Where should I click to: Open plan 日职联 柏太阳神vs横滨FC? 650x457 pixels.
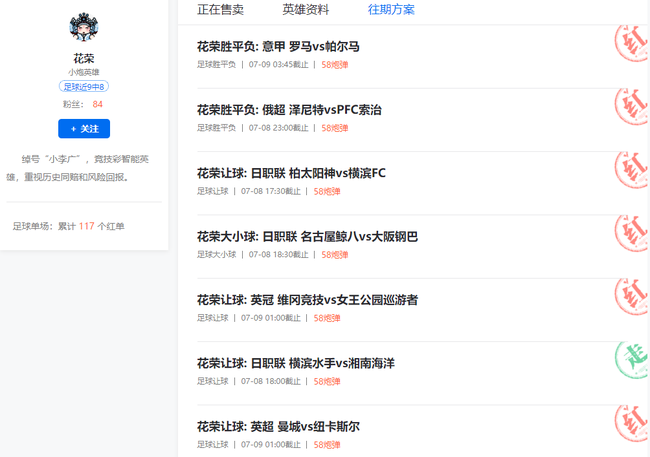[x=291, y=173]
